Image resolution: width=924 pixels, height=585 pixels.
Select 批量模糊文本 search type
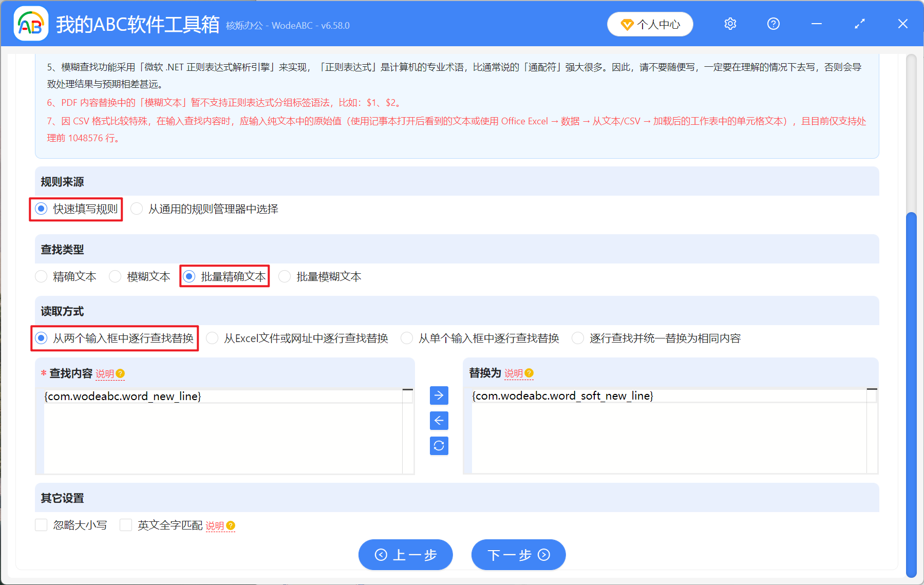point(285,276)
